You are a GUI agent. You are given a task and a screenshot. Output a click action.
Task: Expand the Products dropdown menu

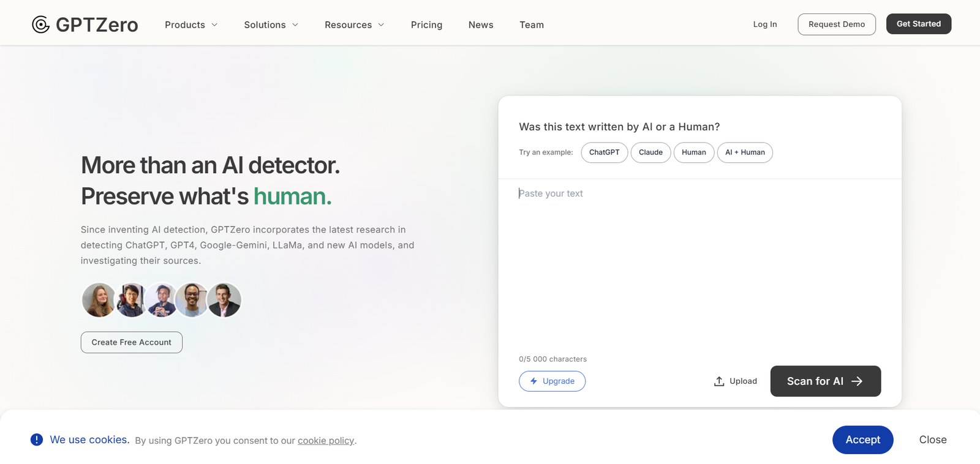(191, 24)
